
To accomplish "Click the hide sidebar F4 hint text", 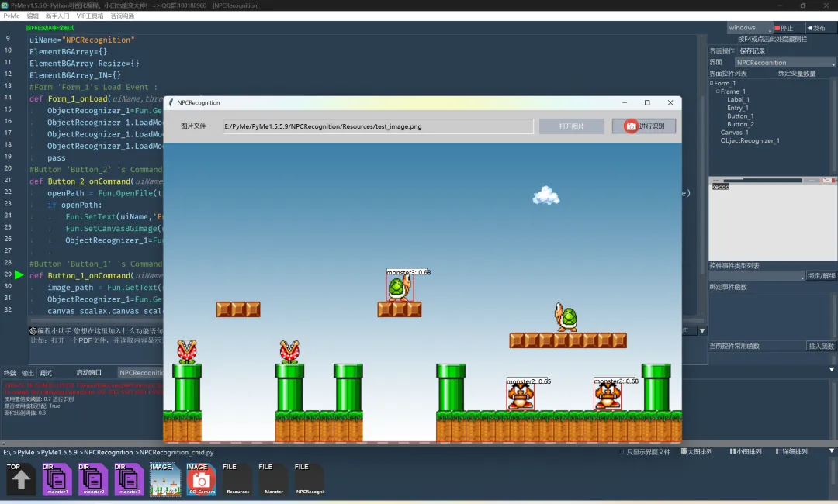I will coord(772,39).
